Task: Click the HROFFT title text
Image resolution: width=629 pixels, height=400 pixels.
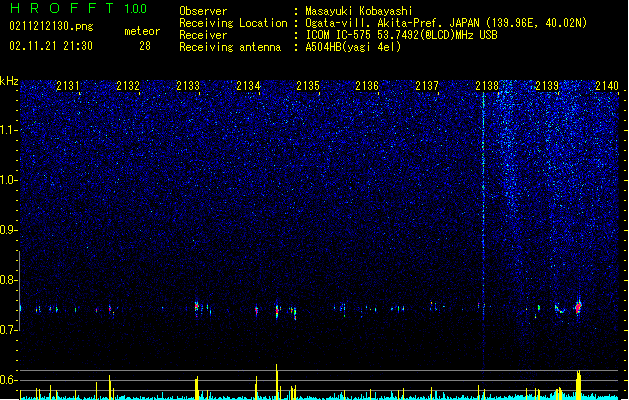Action: click(62, 8)
